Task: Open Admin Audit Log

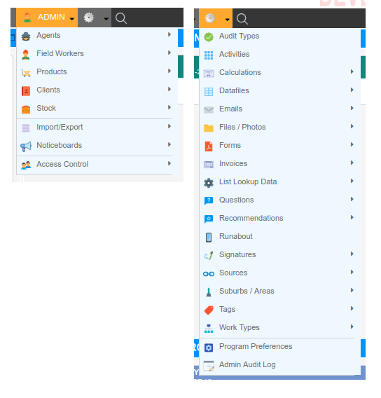Action: (247, 365)
